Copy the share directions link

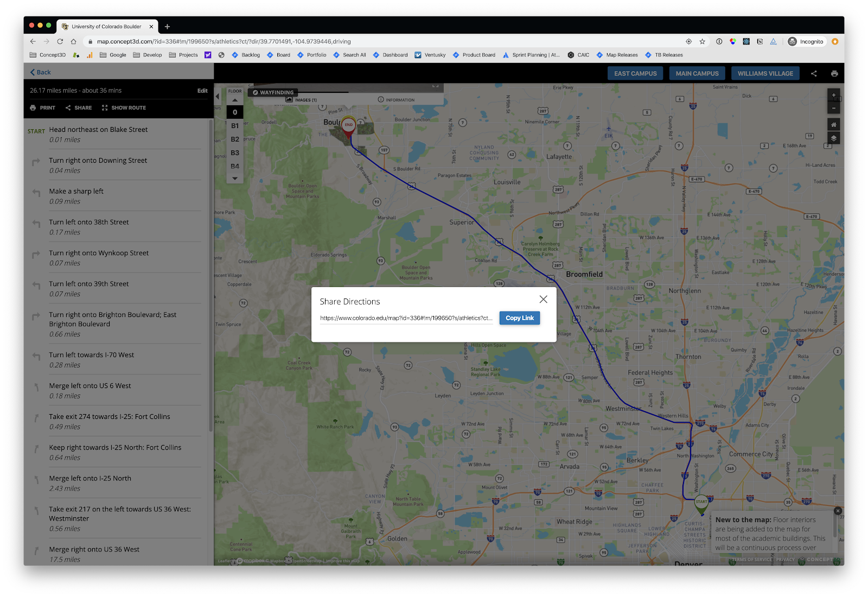point(520,318)
